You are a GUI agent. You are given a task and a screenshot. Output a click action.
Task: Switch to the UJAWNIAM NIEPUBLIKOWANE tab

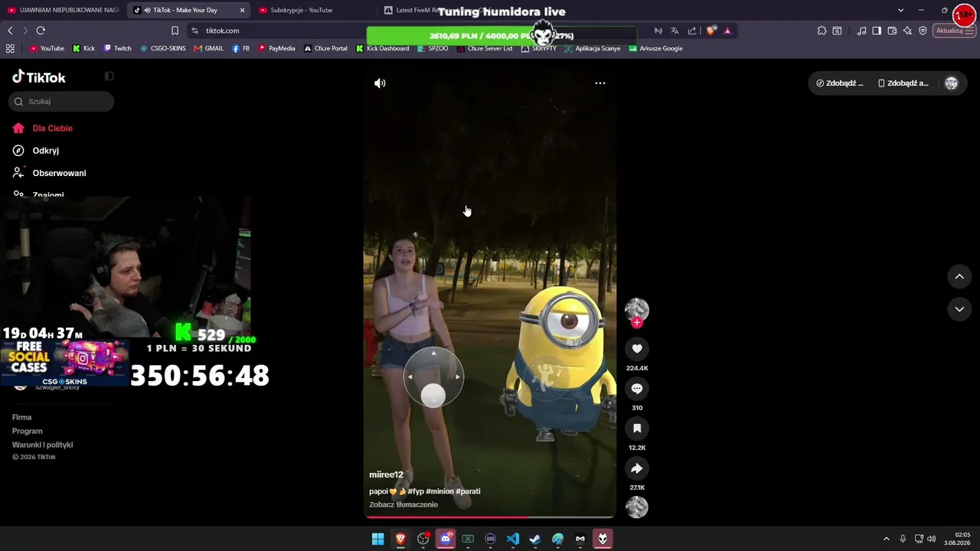click(63, 10)
